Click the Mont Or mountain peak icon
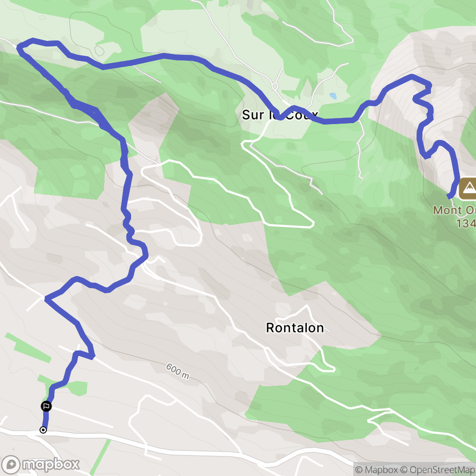Viewport: 476px width, 476px height. pos(469,189)
